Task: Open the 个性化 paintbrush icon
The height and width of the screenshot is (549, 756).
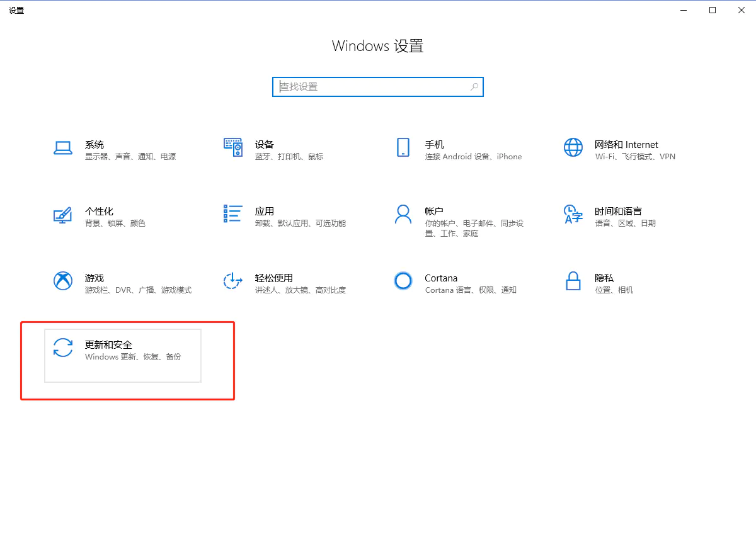Action: pos(63,214)
